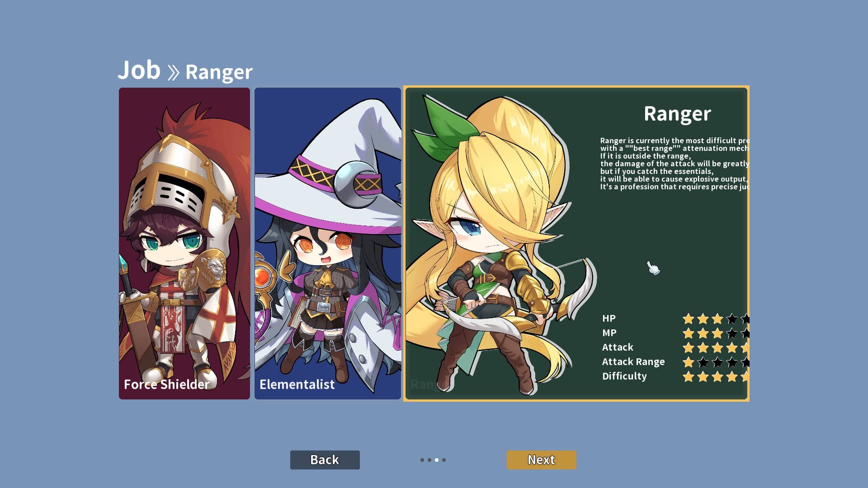868x488 pixels.
Task: Click the first Attack Range gold star
Action: (x=689, y=362)
